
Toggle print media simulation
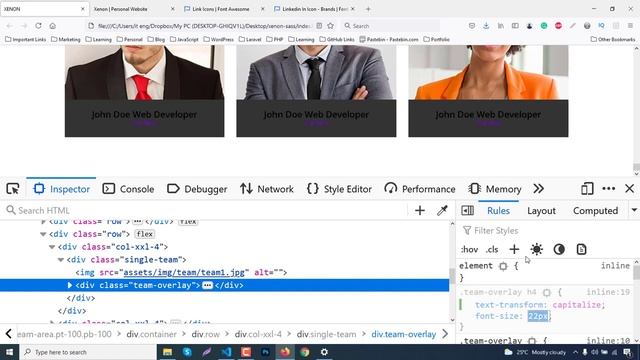click(x=581, y=249)
